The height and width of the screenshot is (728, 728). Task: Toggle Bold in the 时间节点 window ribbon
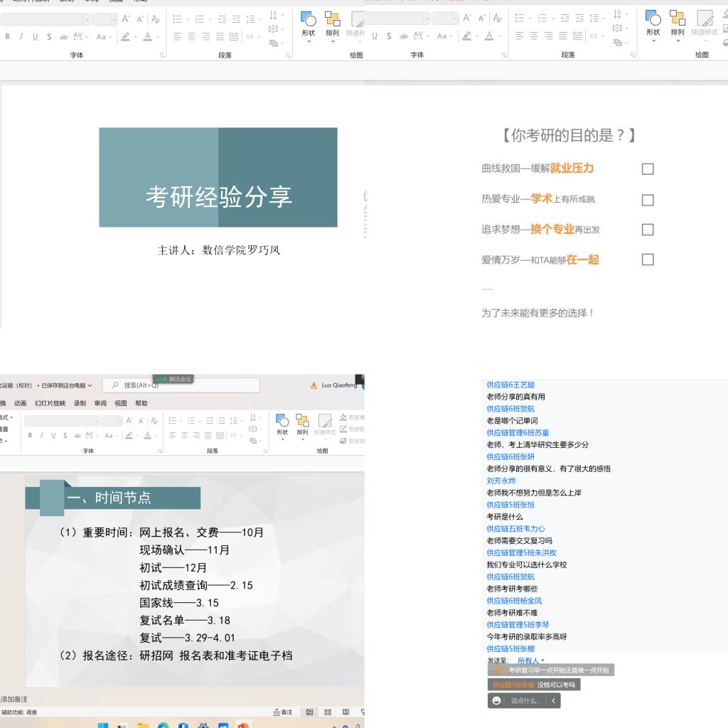tap(30, 435)
